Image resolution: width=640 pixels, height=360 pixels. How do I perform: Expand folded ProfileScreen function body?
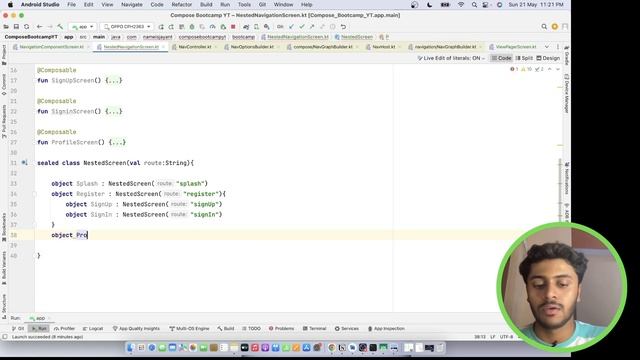(x=117, y=142)
